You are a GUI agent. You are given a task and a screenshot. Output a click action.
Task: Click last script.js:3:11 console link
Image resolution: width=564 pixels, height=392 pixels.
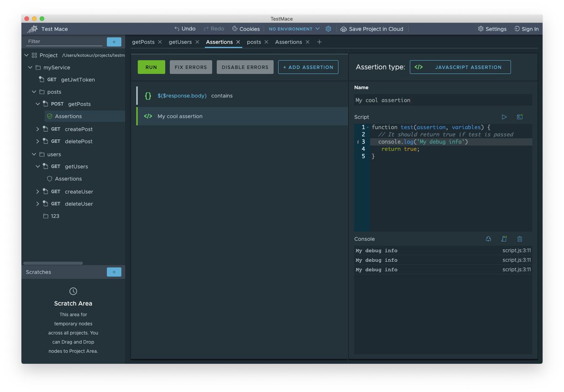(517, 269)
